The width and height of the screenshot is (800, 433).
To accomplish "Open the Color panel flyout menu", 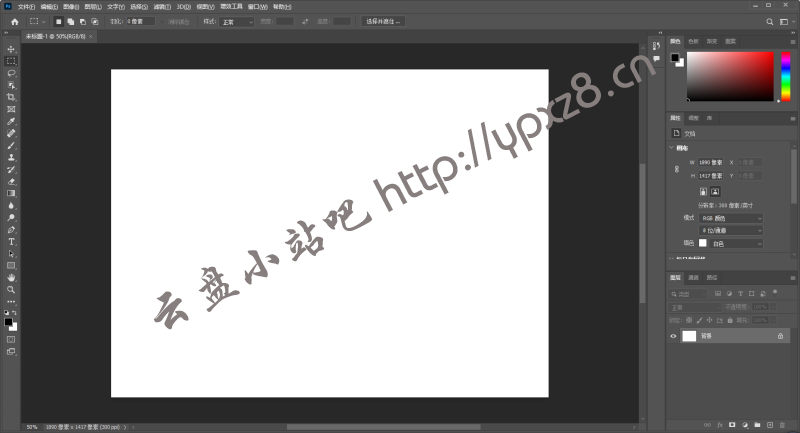I will point(793,42).
